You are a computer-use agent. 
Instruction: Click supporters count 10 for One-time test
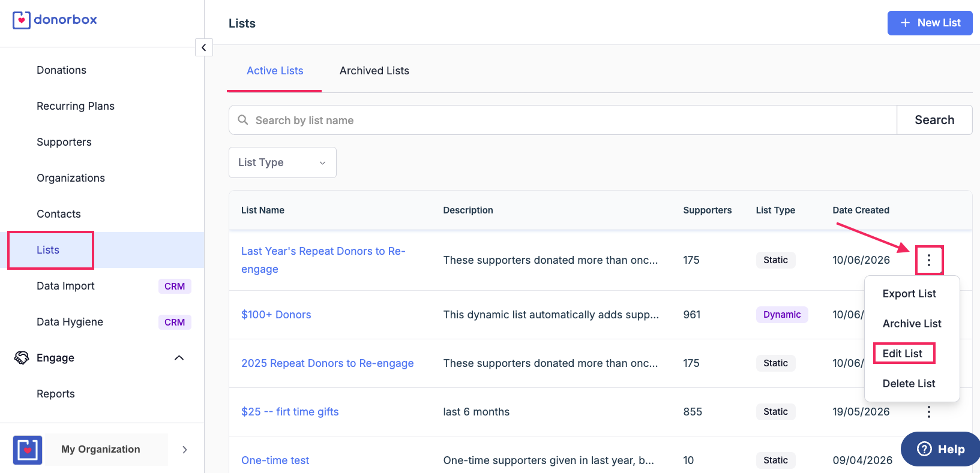click(x=688, y=460)
